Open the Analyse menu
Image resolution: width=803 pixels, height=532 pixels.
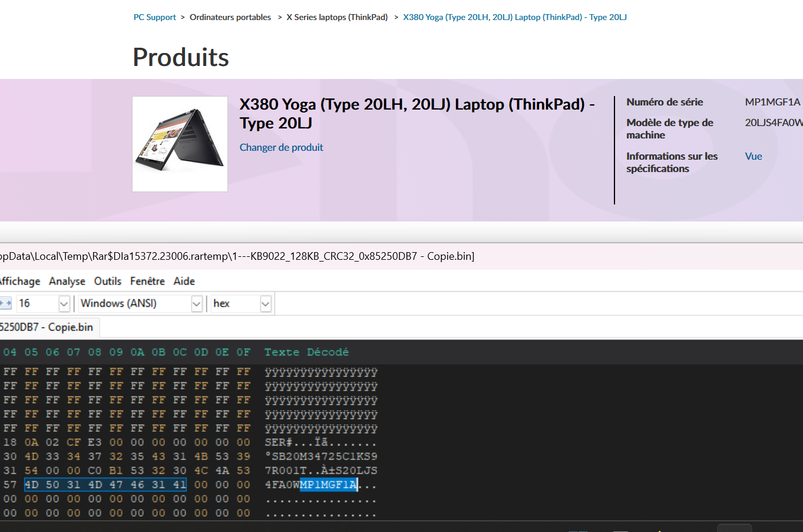pyautogui.click(x=67, y=281)
